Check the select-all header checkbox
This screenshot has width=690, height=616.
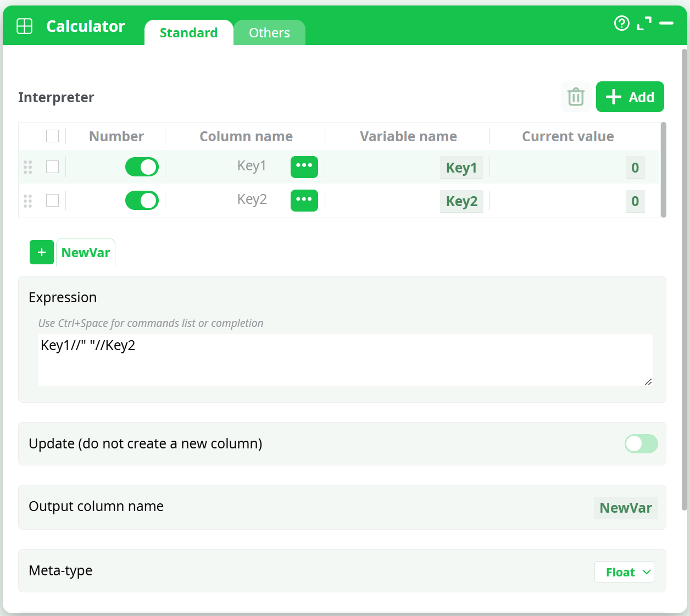[x=53, y=136]
